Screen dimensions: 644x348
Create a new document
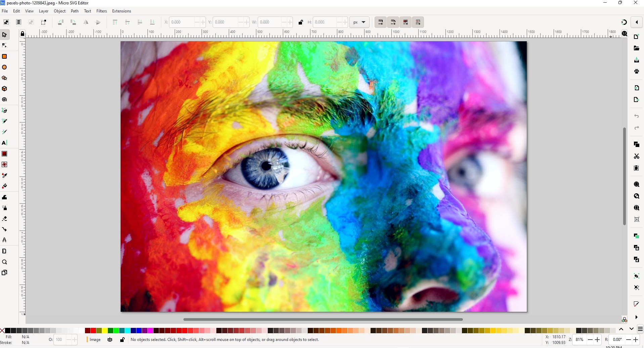pos(636,37)
